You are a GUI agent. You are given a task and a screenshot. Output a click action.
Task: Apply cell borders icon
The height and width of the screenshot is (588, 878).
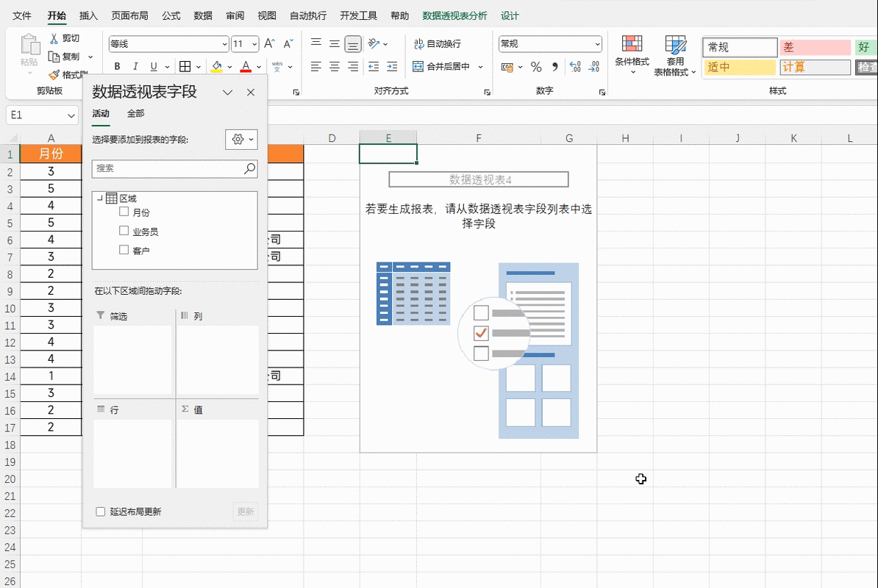tap(185, 67)
